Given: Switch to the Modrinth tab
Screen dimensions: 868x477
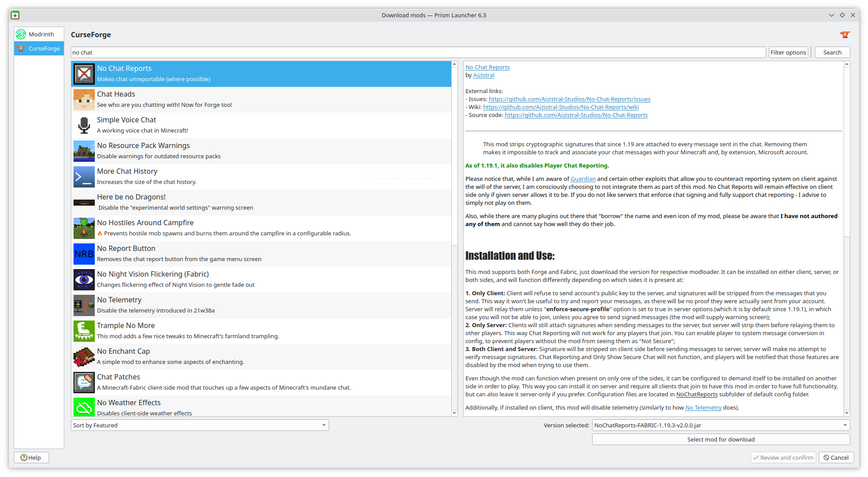Looking at the screenshot, I should [39, 34].
